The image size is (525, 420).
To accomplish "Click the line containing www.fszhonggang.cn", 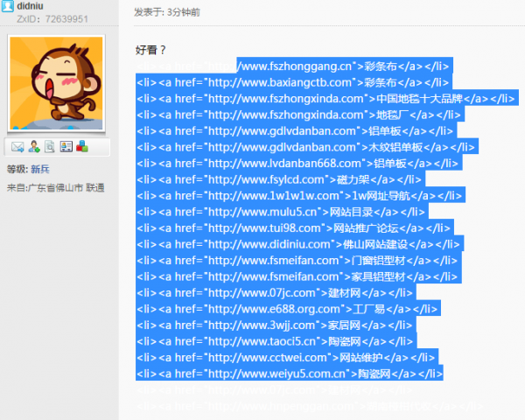I will click(293, 66).
